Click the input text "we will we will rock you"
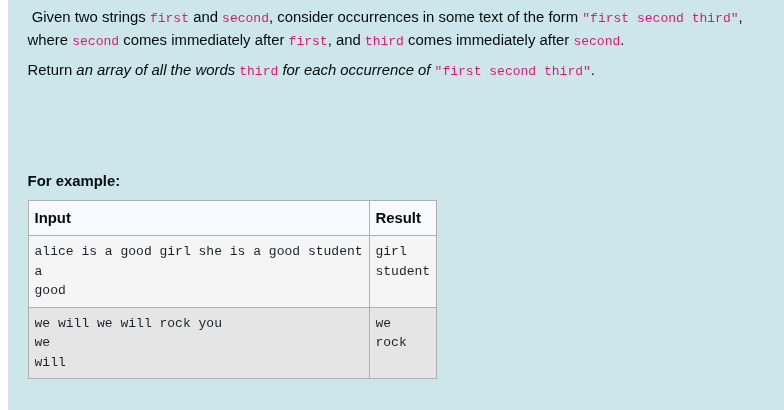Screen dimensions: 784x410 point(128,324)
